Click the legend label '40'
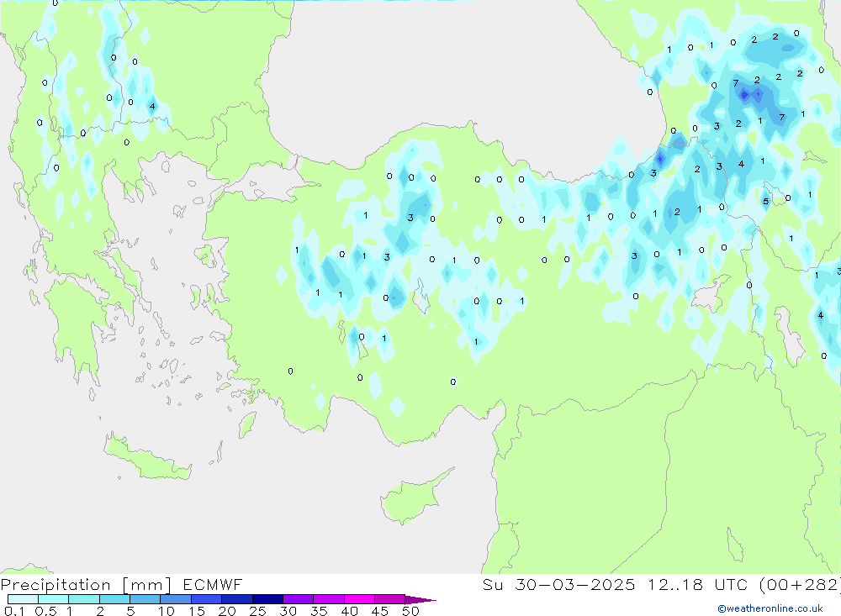Image resolution: width=841 pixels, height=616 pixels. pyautogui.click(x=349, y=611)
